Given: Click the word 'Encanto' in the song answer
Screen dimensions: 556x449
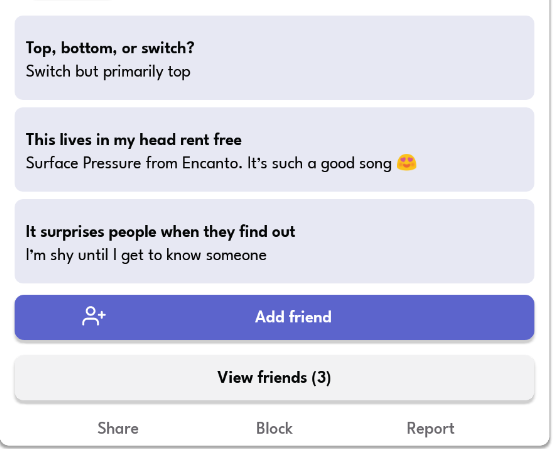Looking at the screenshot, I should coord(212,163).
